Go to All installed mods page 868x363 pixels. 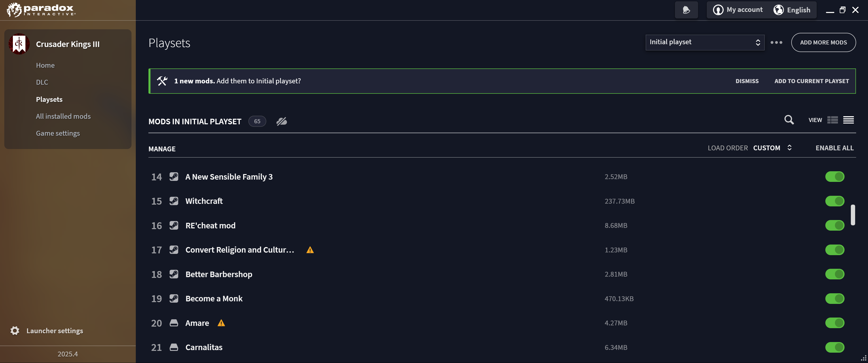[63, 116]
